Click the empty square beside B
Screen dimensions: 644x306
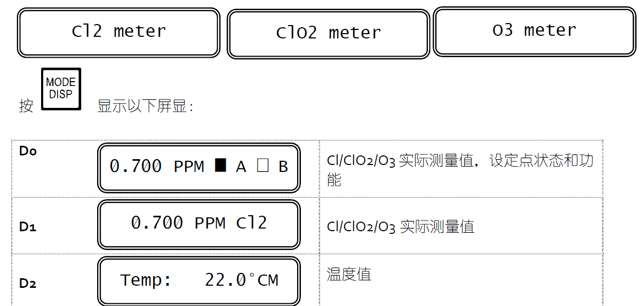pyautogui.click(x=263, y=166)
